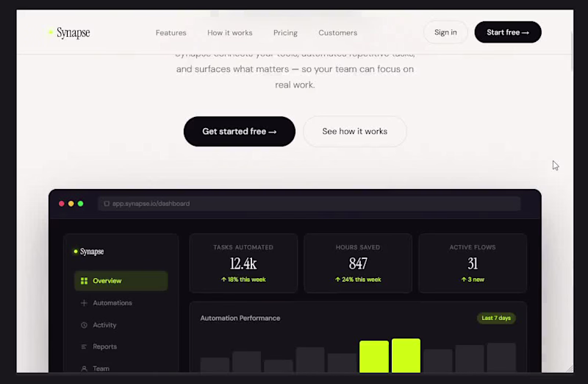
Task: Click '24% this week' text
Action: (358, 280)
